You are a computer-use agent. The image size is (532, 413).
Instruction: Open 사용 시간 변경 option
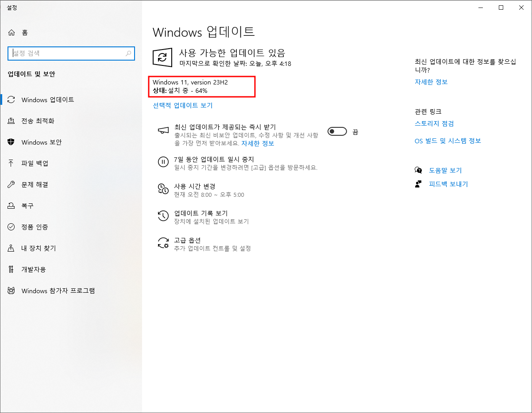tap(195, 186)
